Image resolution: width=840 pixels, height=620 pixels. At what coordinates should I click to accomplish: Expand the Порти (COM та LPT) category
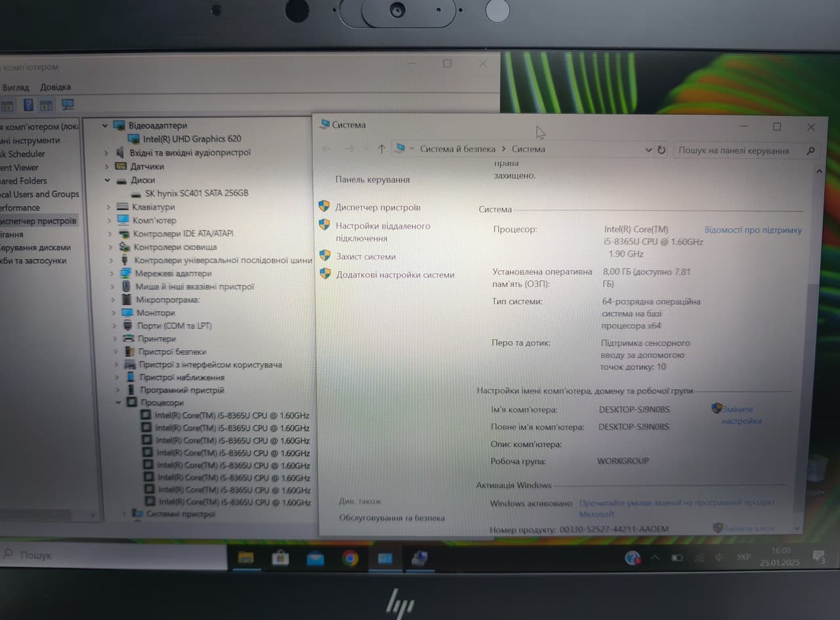click(x=114, y=325)
